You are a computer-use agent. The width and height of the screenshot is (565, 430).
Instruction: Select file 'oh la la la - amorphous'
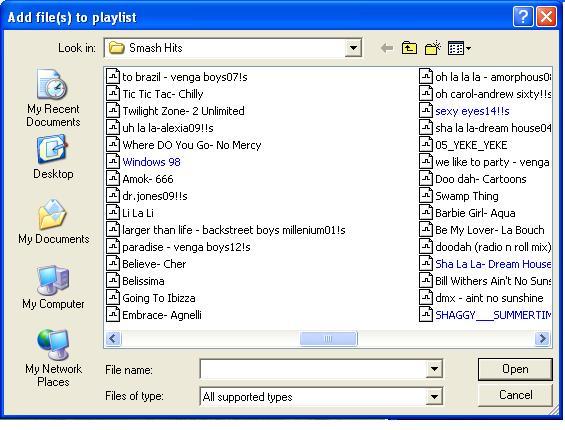point(485,77)
